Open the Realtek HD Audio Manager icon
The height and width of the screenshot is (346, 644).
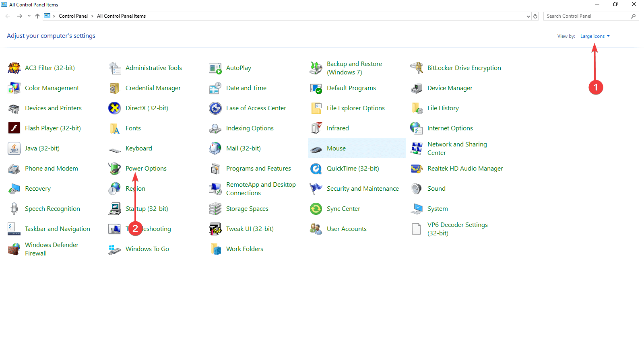(x=417, y=169)
